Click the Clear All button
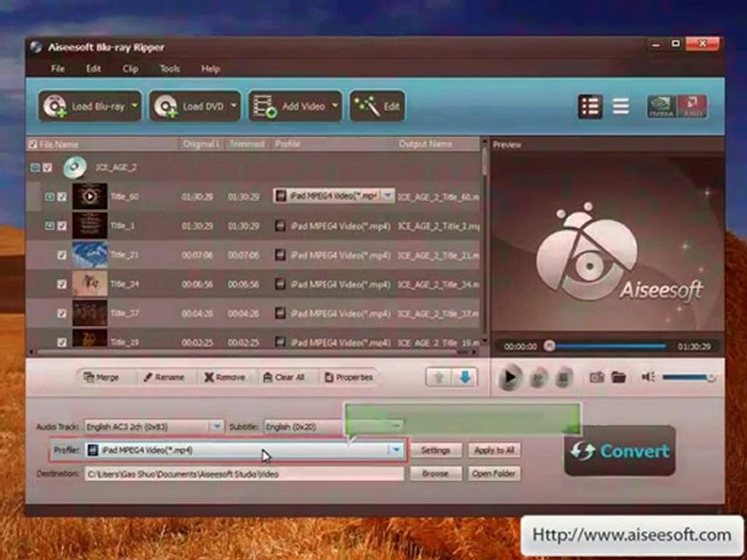Image resolution: width=747 pixels, height=560 pixels. 284,378
